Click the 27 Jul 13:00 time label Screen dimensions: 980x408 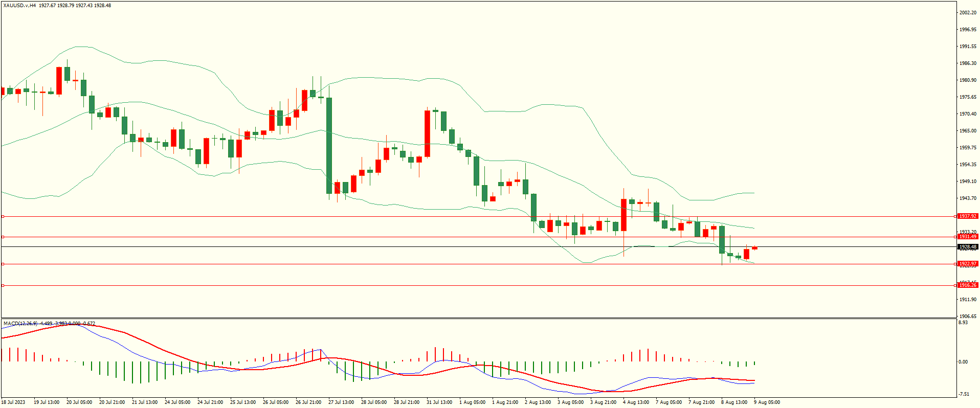point(341,402)
